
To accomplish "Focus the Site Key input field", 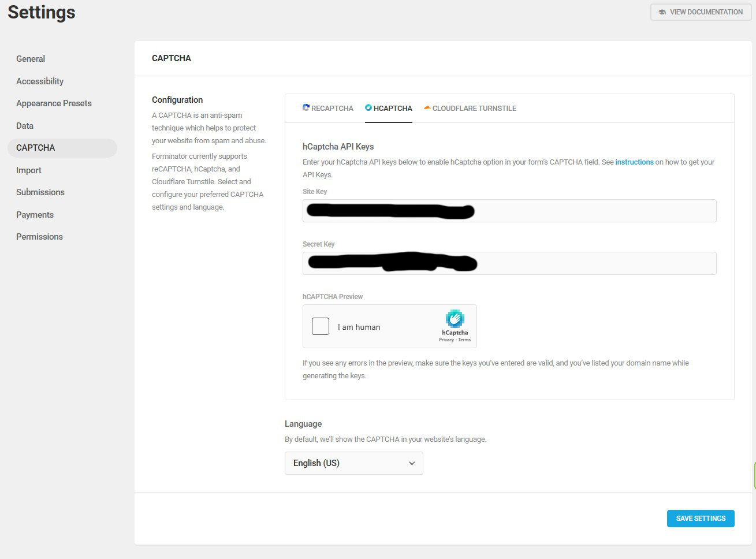I will 509,211.
